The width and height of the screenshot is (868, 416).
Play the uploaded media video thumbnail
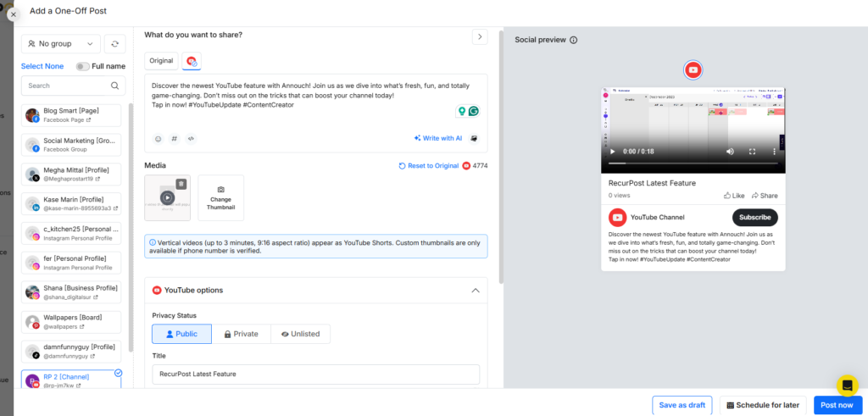[167, 197]
